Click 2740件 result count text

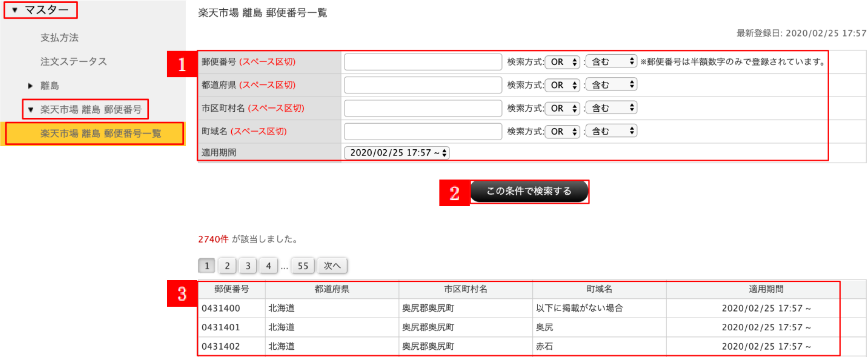click(213, 239)
